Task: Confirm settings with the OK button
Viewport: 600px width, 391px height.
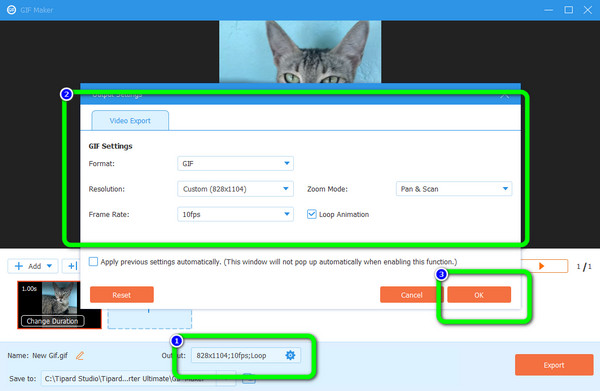Action: coord(479,295)
